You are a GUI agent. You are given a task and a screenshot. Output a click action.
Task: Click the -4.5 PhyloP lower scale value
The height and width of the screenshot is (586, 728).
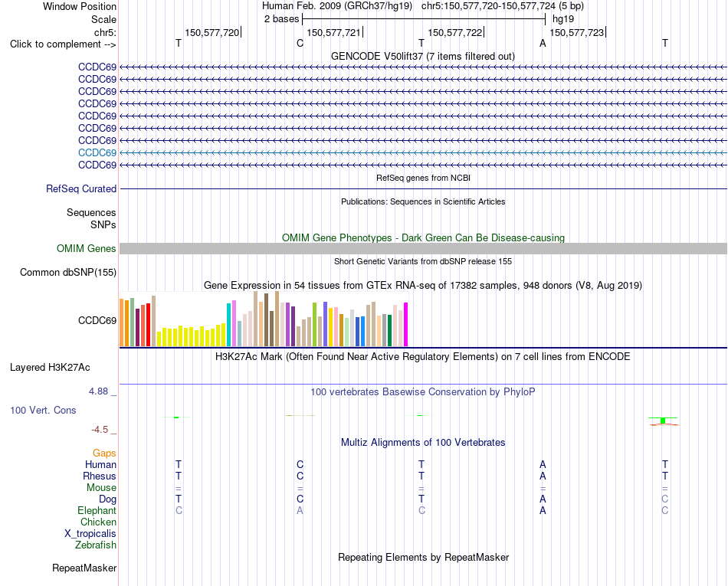(100, 430)
